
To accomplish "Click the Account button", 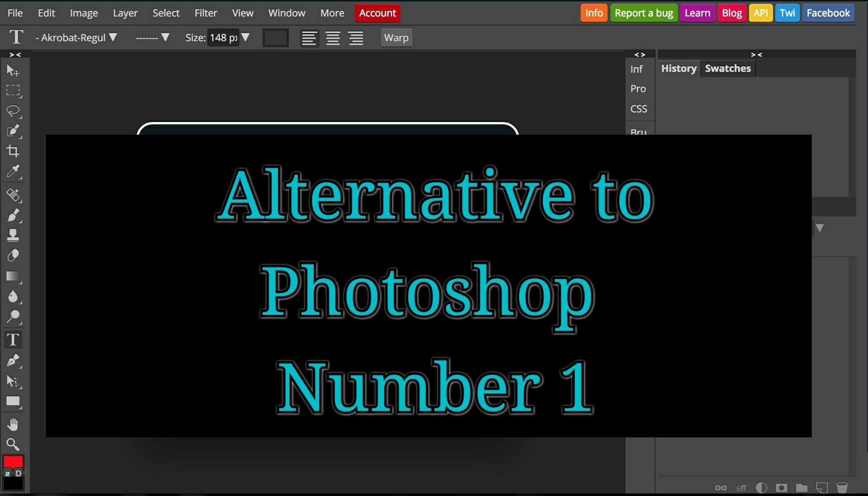I will tap(378, 13).
